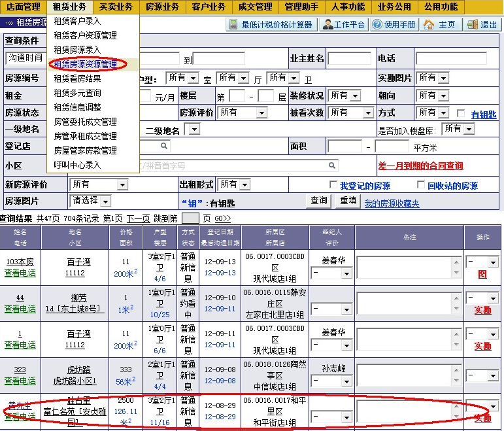This screenshot has width=504, height=431.
Task: Click the 小区 search magnifier icon
Action: pyautogui.click(x=332, y=165)
